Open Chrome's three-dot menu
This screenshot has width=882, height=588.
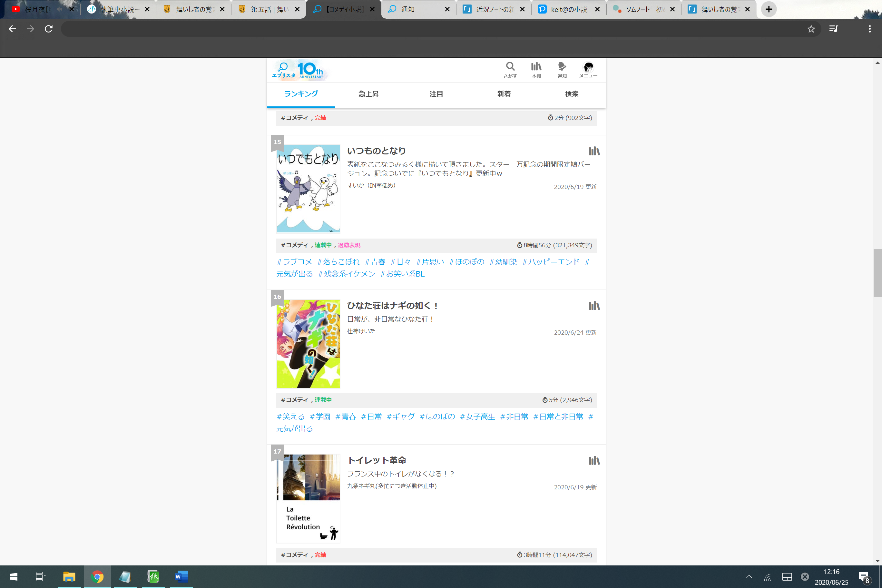point(870,29)
